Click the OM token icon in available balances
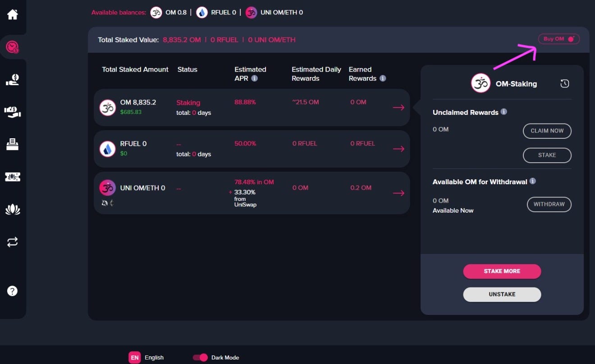 [156, 13]
